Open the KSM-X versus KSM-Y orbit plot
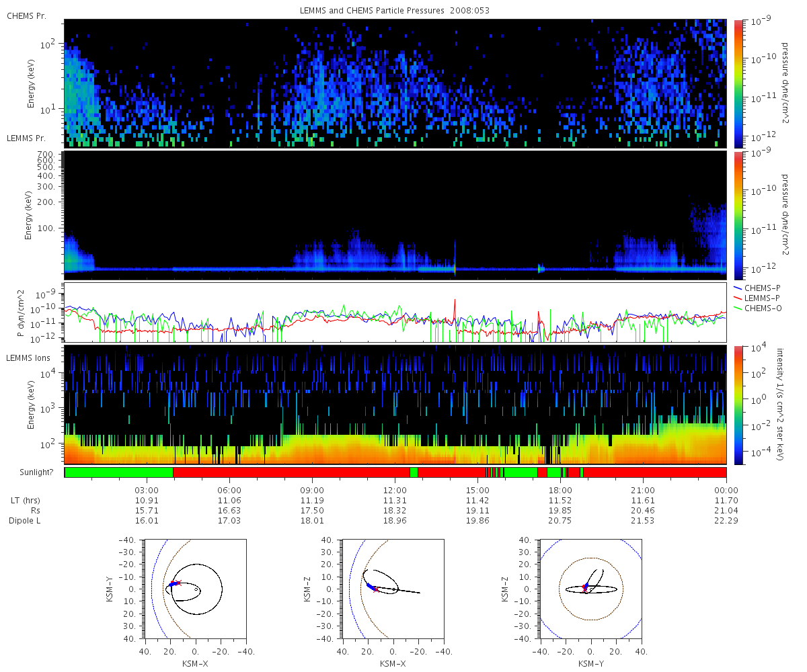 [195, 588]
